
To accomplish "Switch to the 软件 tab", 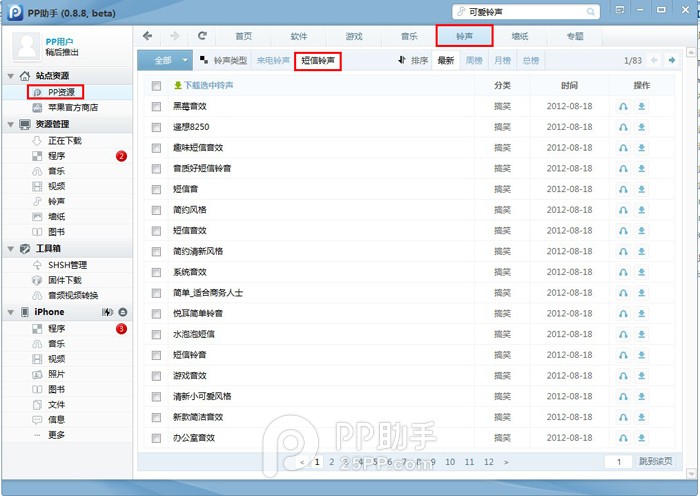I will click(x=299, y=36).
